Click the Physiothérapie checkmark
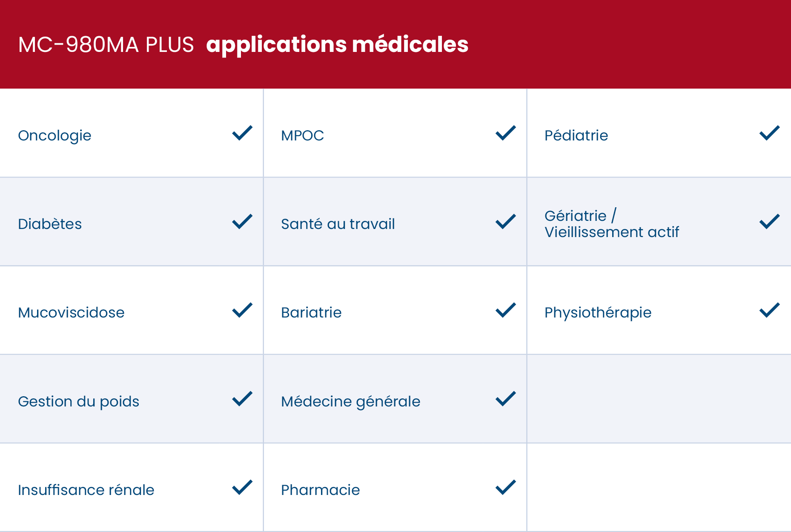Viewport: 791px width, 532px height. pyautogui.click(x=769, y=310)
